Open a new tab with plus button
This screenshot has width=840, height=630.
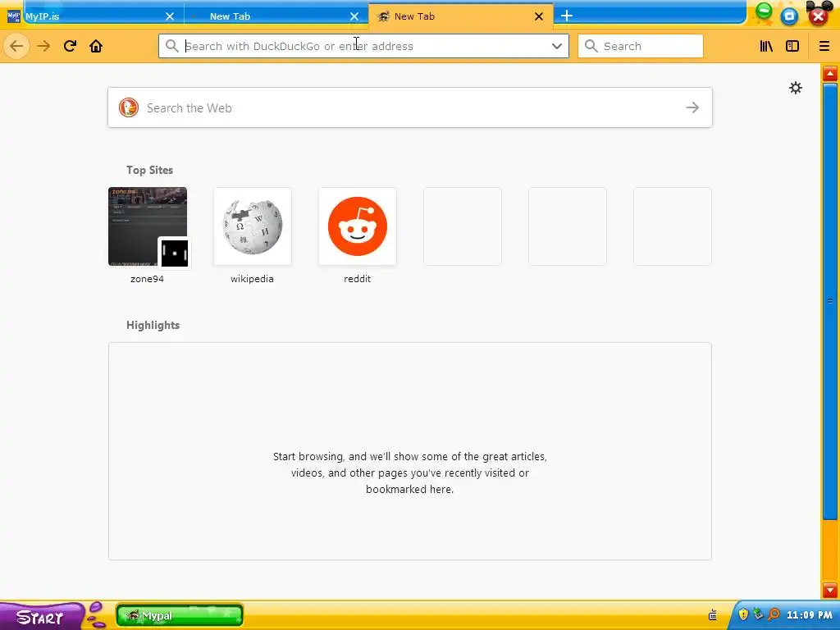(x=566, y=16)
